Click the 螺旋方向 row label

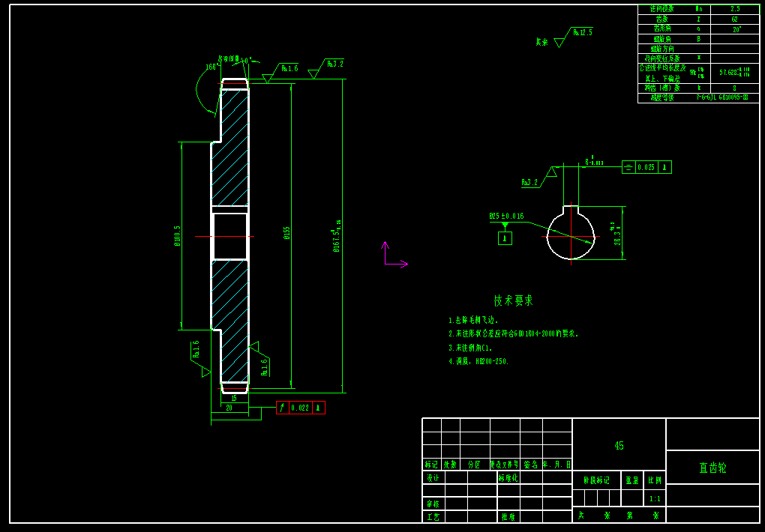tap(662, 49)
